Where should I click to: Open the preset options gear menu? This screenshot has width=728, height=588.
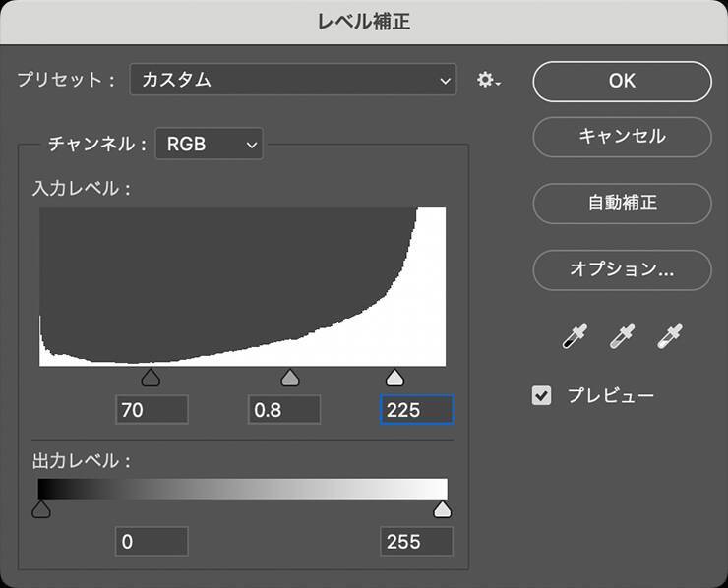click(488, 81)
